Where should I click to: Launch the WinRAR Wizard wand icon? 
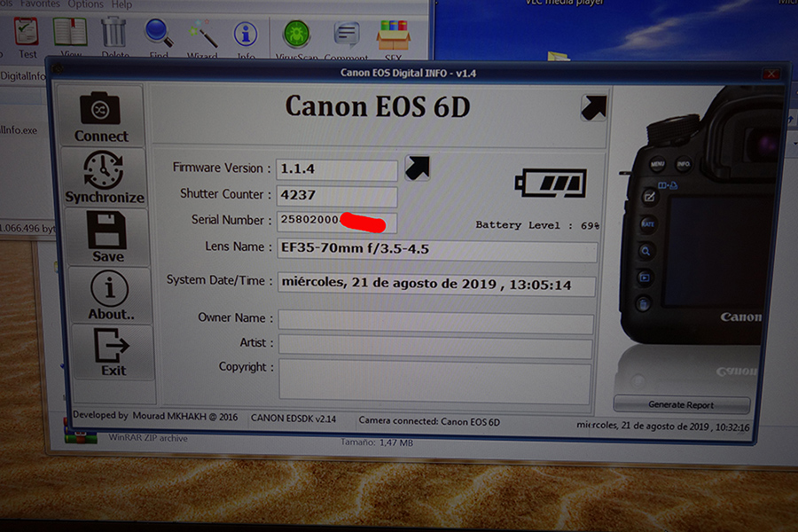[x=202, y=35]
